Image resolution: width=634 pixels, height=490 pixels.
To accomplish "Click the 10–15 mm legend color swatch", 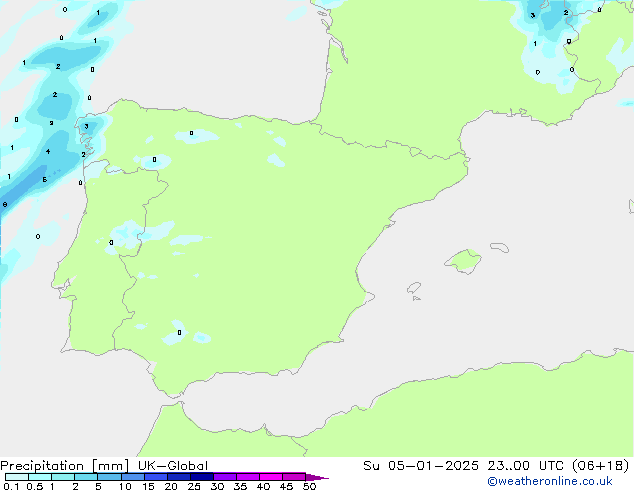I will click(133, 477).
